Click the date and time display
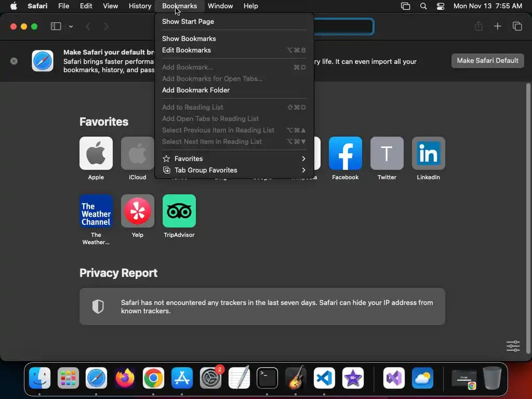Screen dimensions: 532x399 tap(487, 6)
